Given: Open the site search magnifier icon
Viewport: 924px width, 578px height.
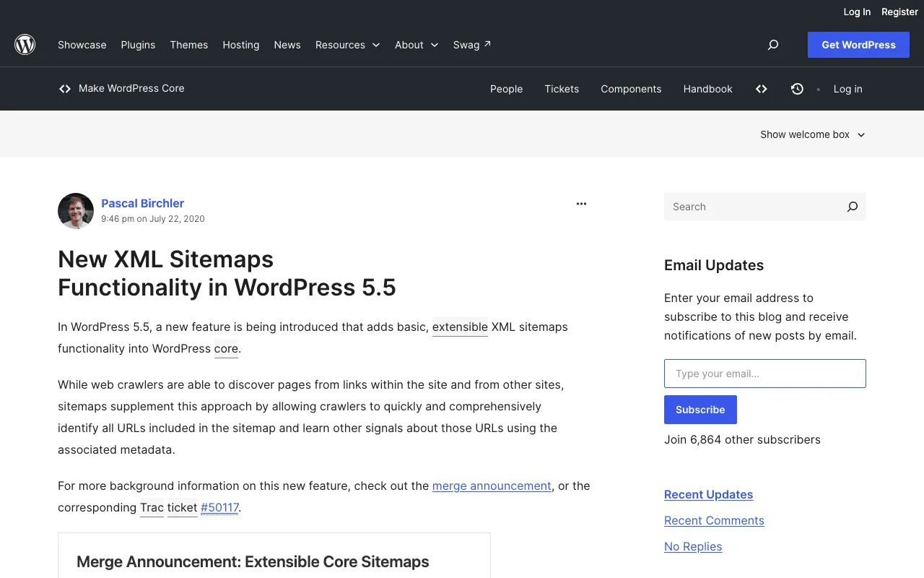Looking at the screenshot, I should coord(773,45).
